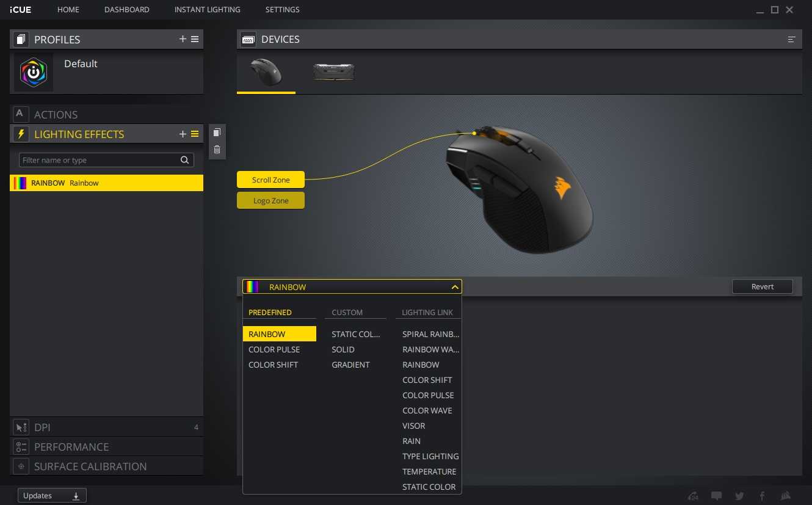Toggle the Scroll Zone lighting zone
This screenshot has width=812, height=505.
[270, 180]
